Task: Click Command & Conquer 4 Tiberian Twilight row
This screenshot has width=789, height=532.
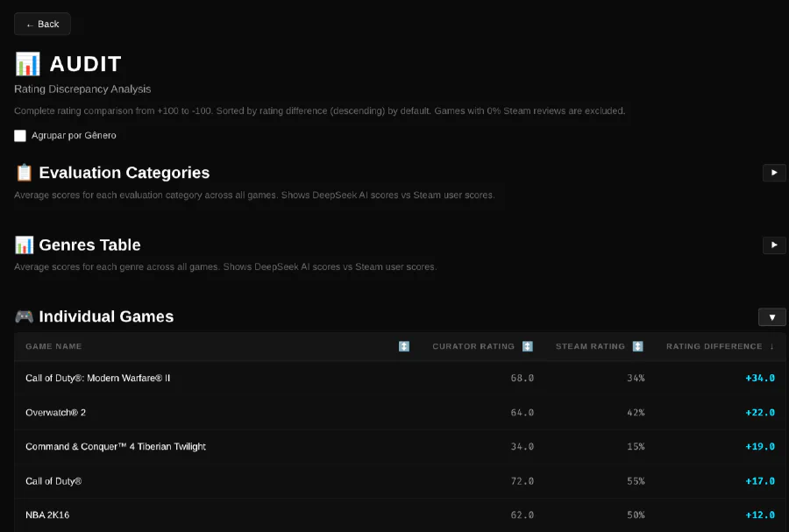Action: [116, 446]
